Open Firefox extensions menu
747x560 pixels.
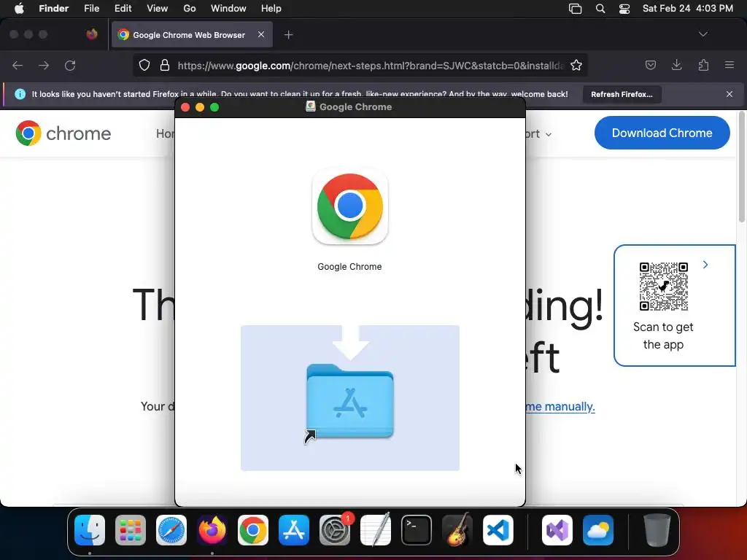tap(703, 65)
